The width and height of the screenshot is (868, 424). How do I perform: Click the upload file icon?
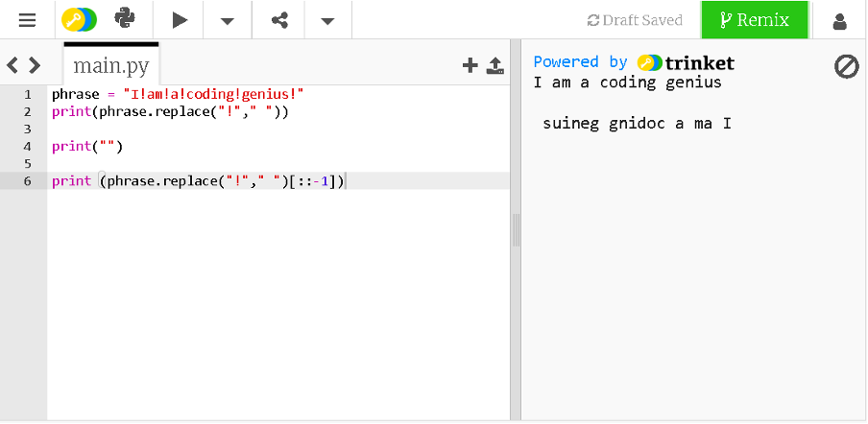[x=495, y=65]
